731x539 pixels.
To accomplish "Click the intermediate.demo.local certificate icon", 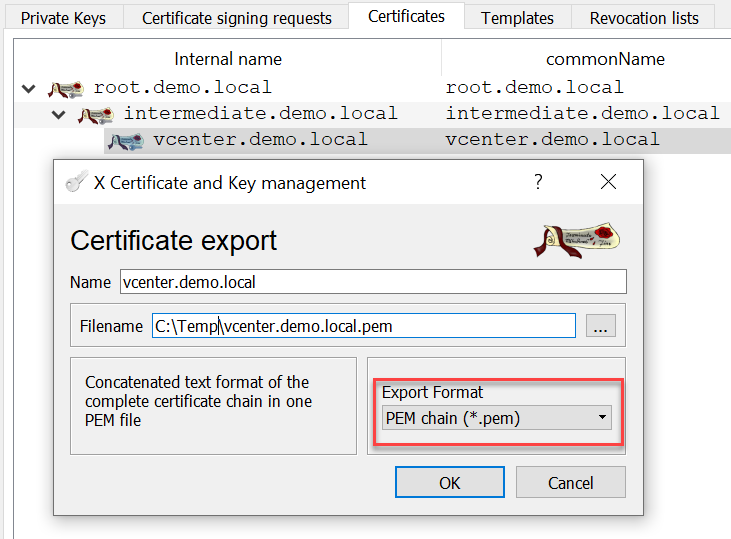I will pos(95,114).
